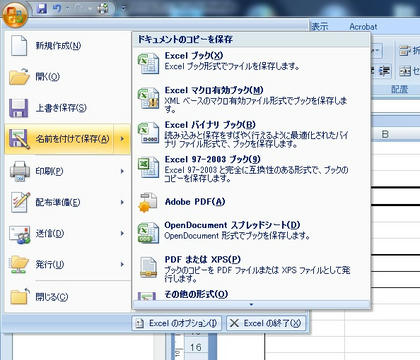The image size is (420, 360).
Task: Expand the 配布準備(E) submenu arrow
Action: pyautogui.click(x=122, y=202)
